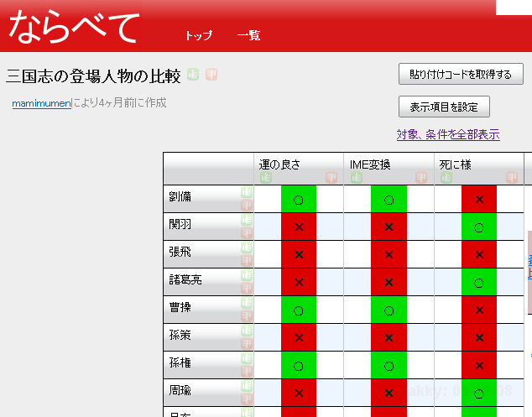Open the トップ menu item
The width and height of the screenshot is (532, 417).
[199, 35]
